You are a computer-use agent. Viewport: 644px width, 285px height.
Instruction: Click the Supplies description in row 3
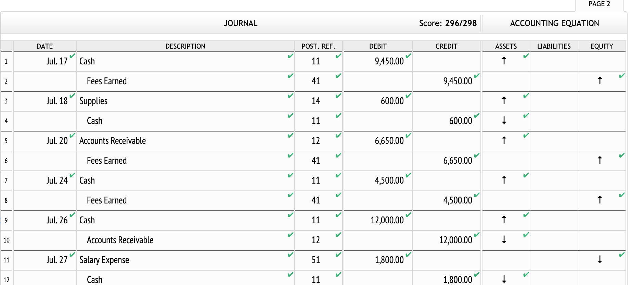93,101
